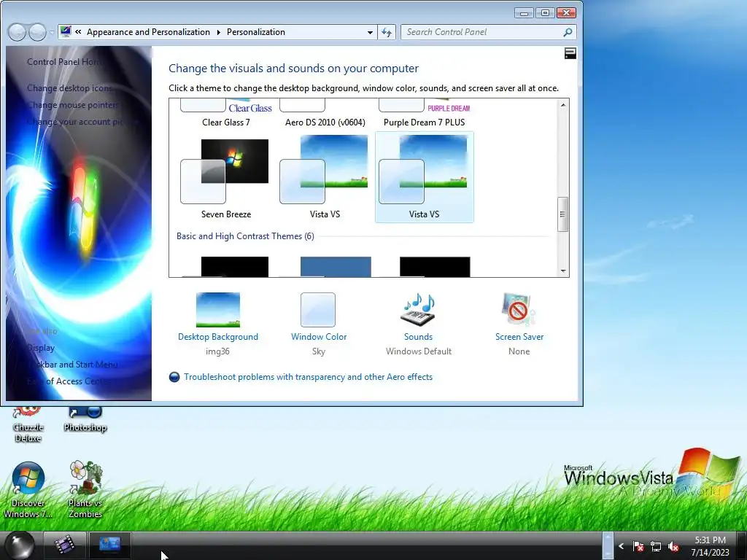Select the Seven Breeze theme
This screenshot has height=560, width=747.
click(x=225, y=177)
